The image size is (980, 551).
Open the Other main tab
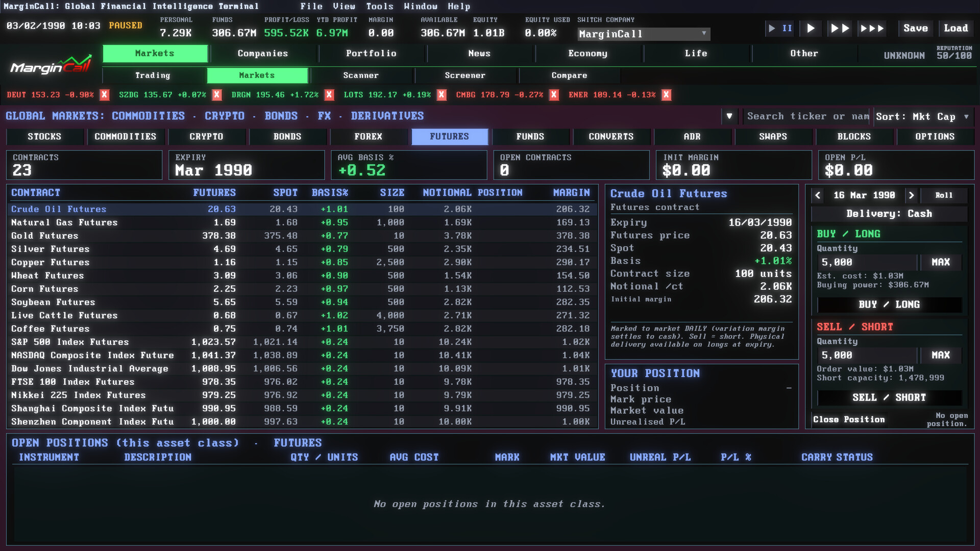coord(804,54)
